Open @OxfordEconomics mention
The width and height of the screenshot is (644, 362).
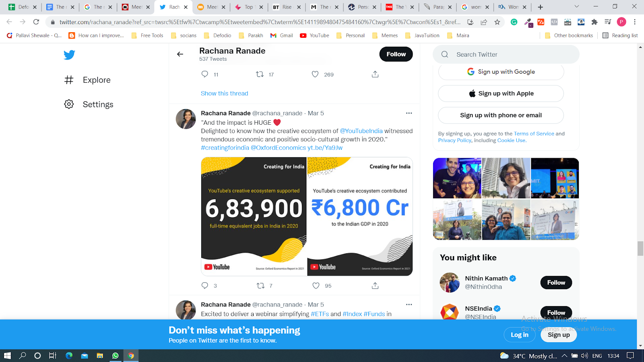pyautogui.click(x=279, y=148)
